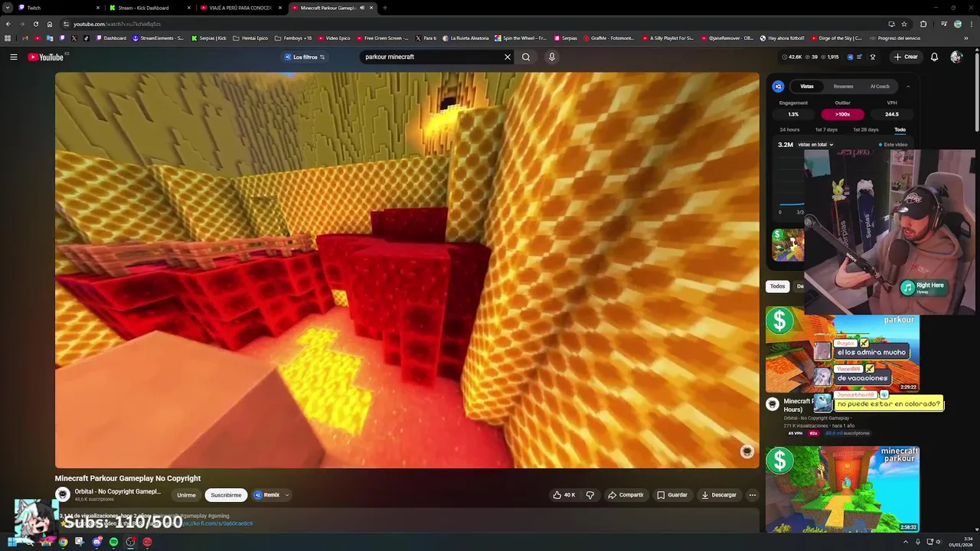Open the AI Coach tab
Screen dimensions: 980x551
click(x=880, y=86)
